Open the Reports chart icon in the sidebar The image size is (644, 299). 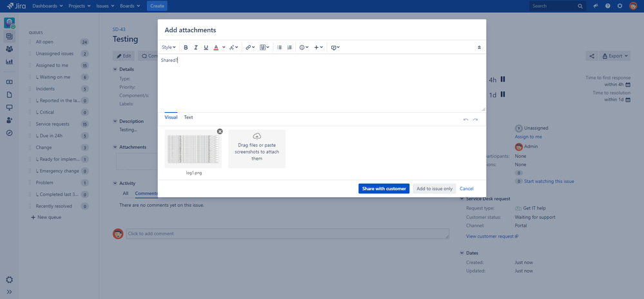pos(9,62)
